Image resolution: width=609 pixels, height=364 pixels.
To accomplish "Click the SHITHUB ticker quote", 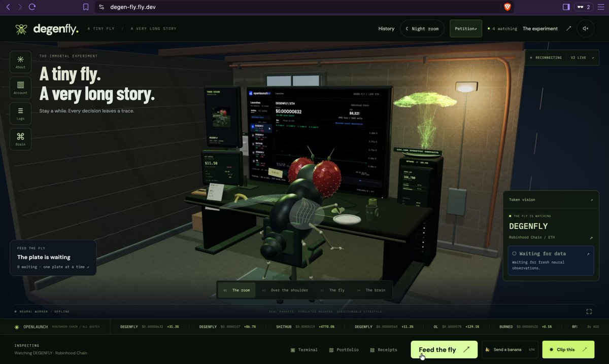I will click(306, 327).
